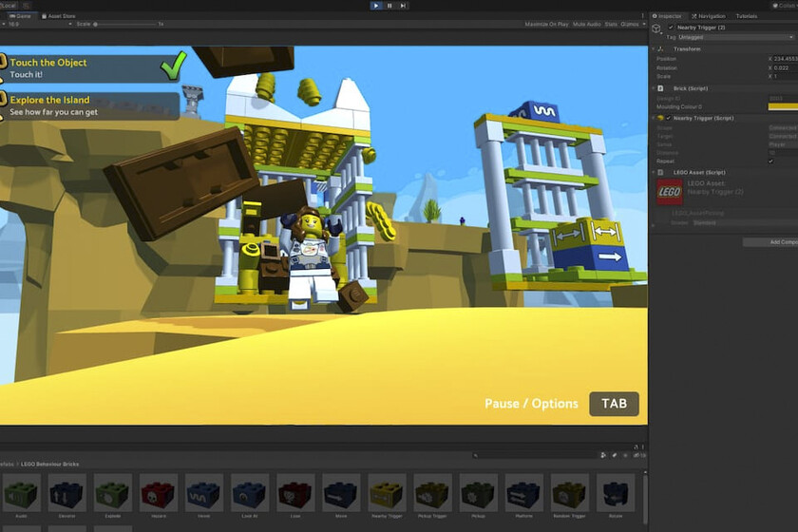Switch to the Tutorials tab
Image resolution: width=798 pixels, height=532 pixels.
pyautogui.click(x=747, y=16)
